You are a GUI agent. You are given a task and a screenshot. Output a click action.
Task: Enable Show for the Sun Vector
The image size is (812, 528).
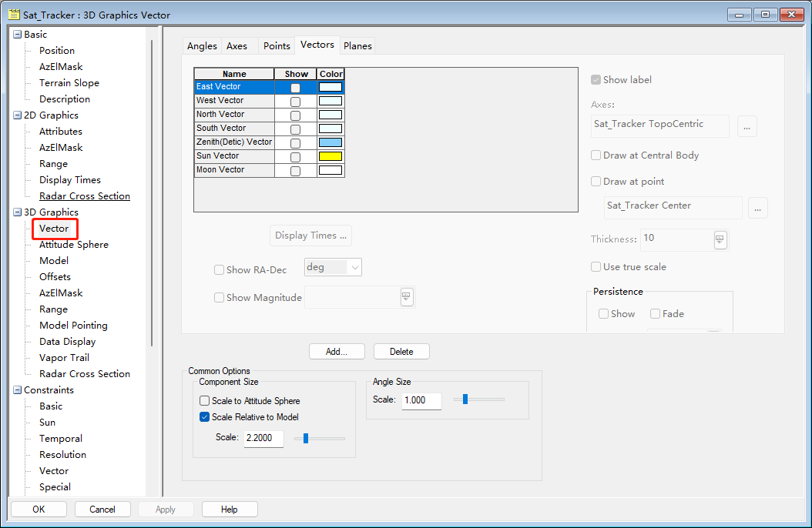point(295,157)
